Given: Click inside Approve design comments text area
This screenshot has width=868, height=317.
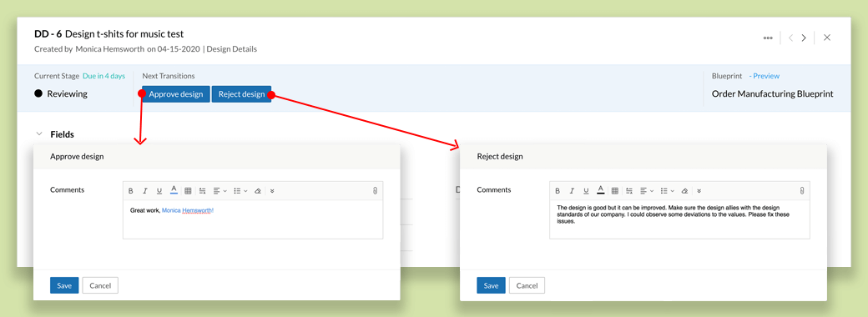Looking at the screenshot, I should [252, 219].
